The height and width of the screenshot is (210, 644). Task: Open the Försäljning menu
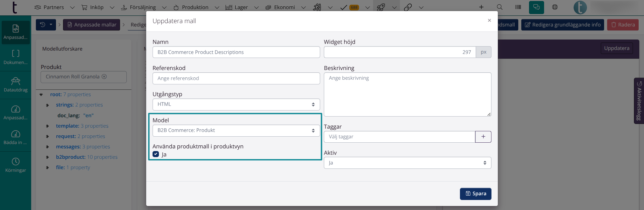point(142,7)
